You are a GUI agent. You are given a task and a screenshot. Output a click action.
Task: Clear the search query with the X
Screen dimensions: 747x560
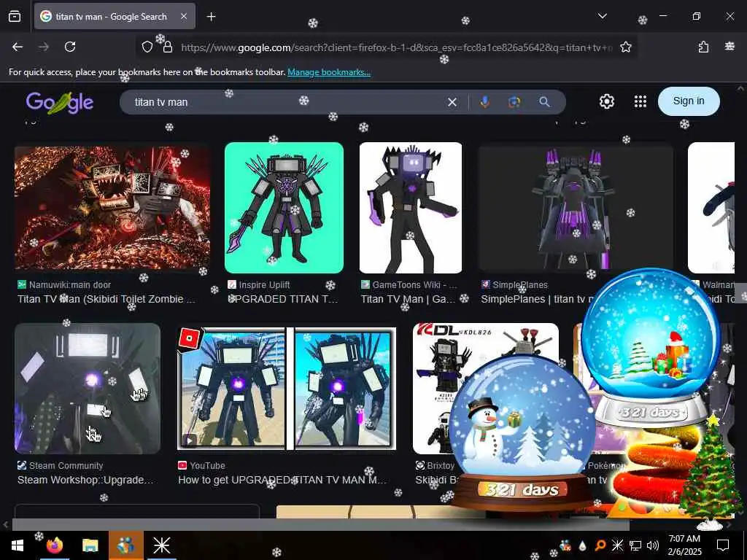[x=452, y=102]
